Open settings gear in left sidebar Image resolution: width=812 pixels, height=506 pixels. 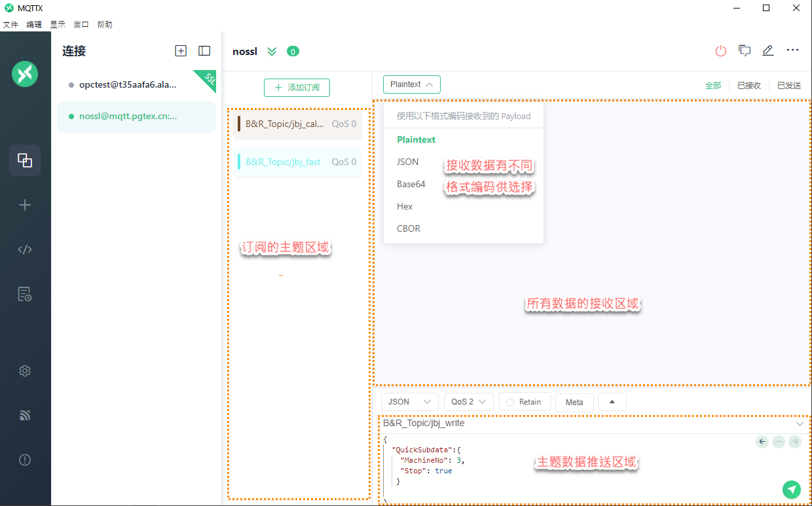(25, 370)
